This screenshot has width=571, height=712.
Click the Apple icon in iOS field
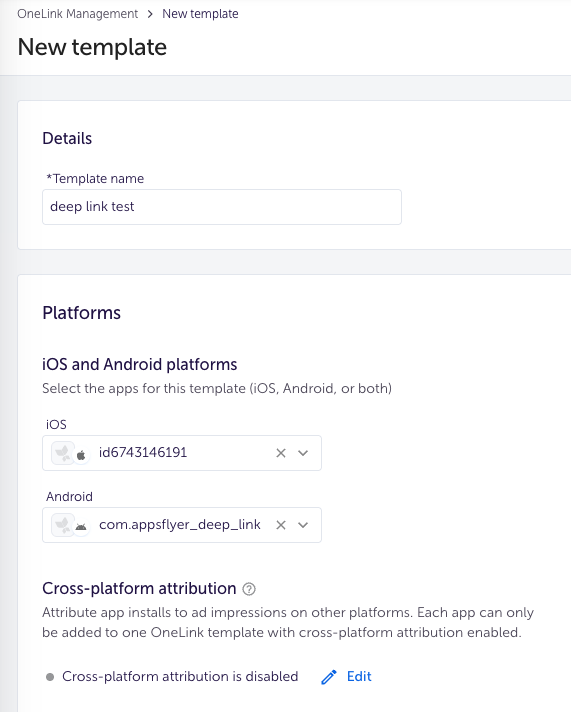pyautogui.click(x=81, y=455)
